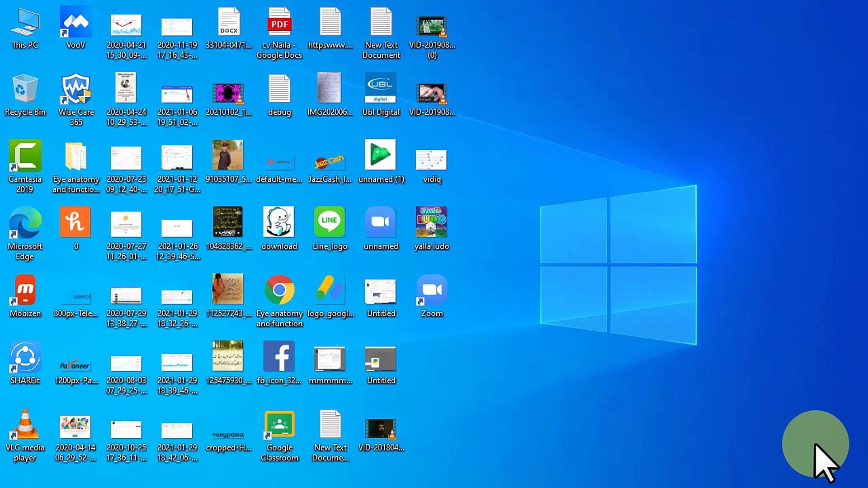The image size is (868, 488).
Task: Click the cv Naila PDF file
Action: click(x=279, y=23)
